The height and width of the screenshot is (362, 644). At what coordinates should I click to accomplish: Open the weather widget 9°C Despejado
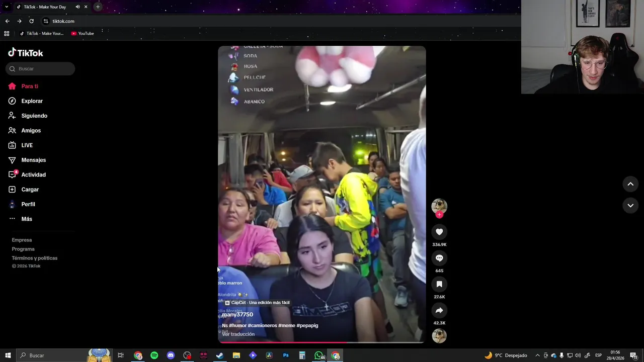click(x=505, y=355)
